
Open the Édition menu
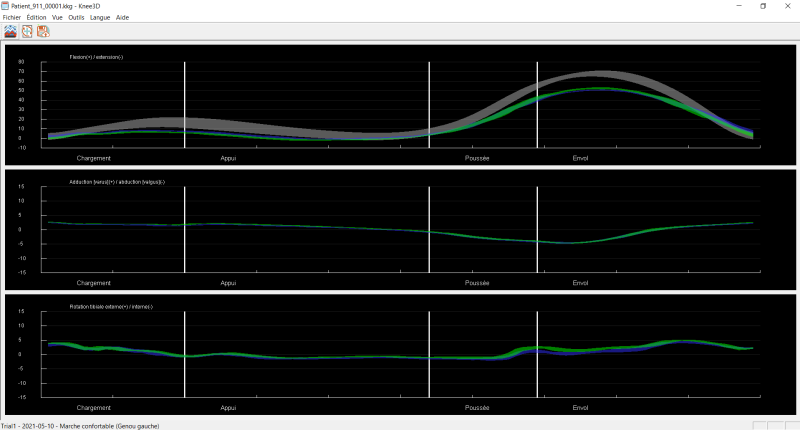pyautogui.click(x=36, y=17)
